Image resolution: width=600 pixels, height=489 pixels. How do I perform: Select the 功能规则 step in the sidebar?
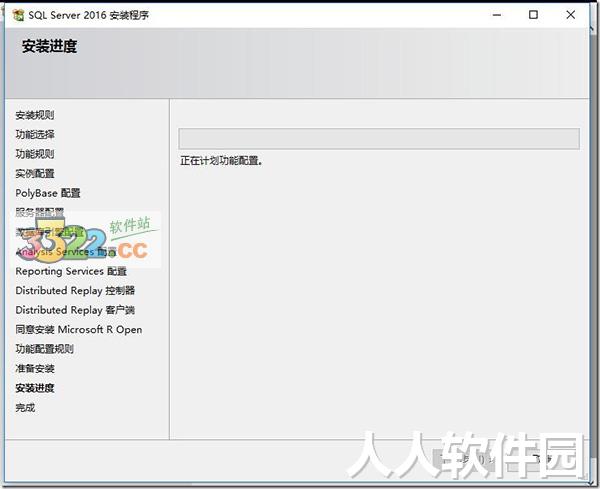(35, 154)
